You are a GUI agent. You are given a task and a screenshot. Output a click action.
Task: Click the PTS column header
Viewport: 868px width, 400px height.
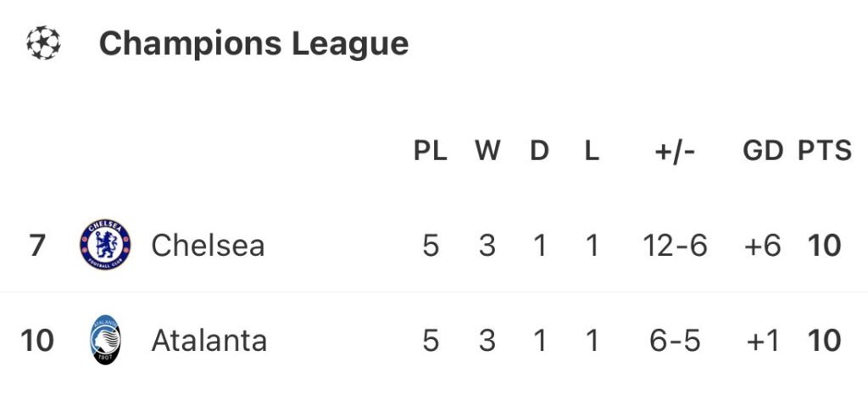pos(824,151)
